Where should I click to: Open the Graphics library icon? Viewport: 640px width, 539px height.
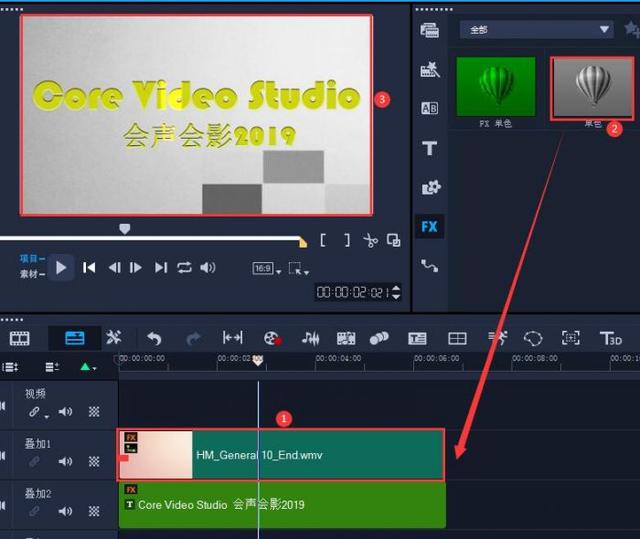point(431,187)
